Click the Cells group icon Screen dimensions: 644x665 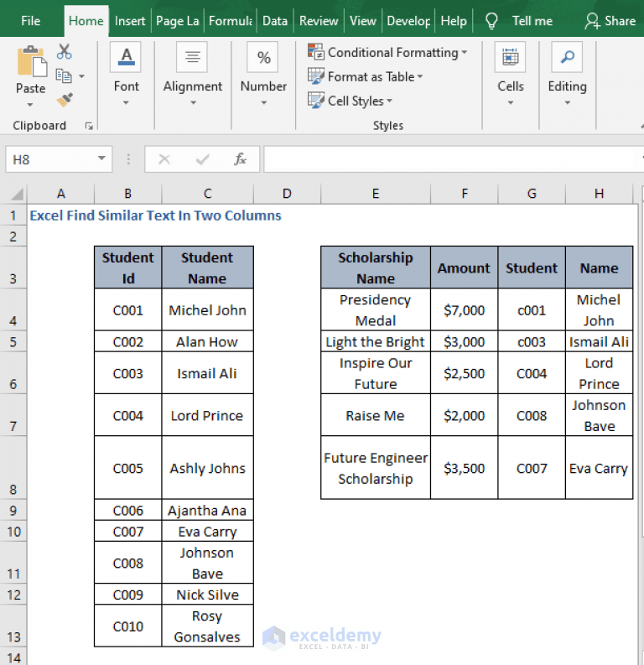(x=510, y=57)
